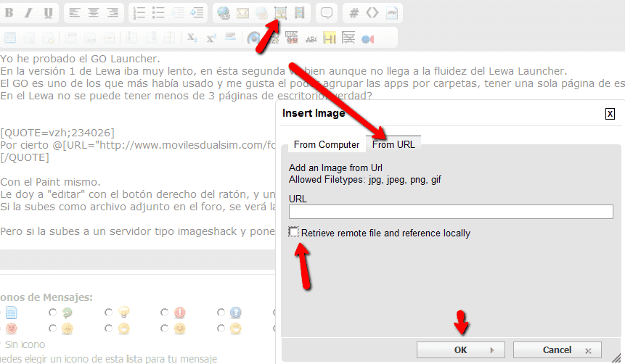Apply superscript formatting (X²)
The image size is (625, 364).
(x=211, y=38)
